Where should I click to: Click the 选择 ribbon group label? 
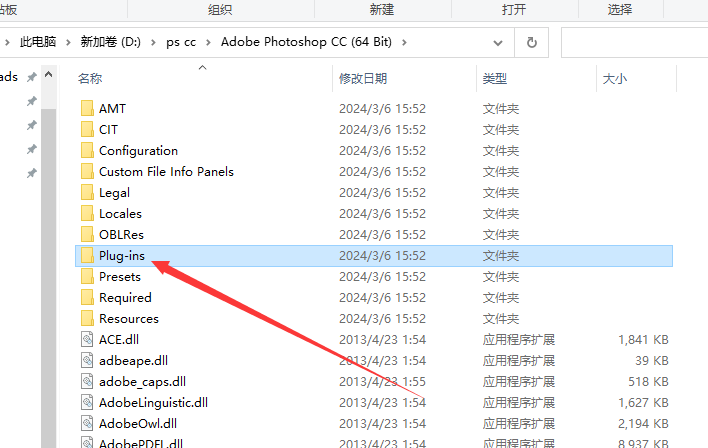click(x=620, y=9)
